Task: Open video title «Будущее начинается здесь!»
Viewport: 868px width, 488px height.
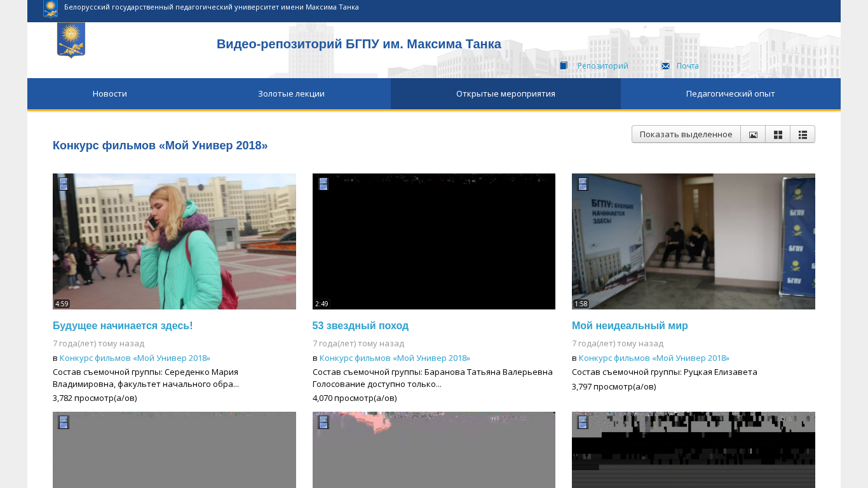Action: click(123, 326)
